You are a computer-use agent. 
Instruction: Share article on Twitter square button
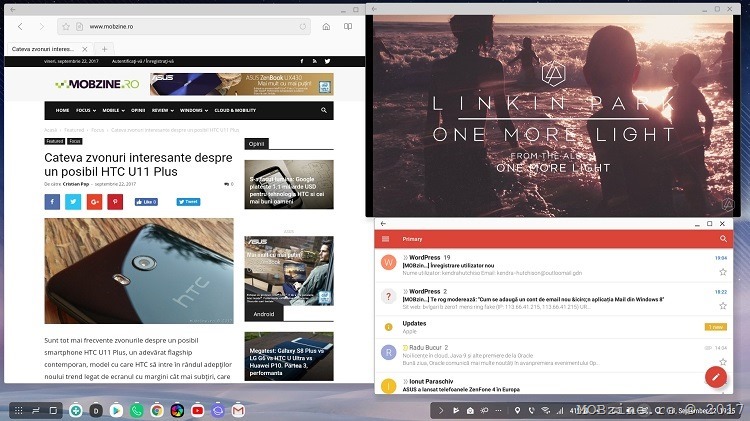(x=73, y=202)
